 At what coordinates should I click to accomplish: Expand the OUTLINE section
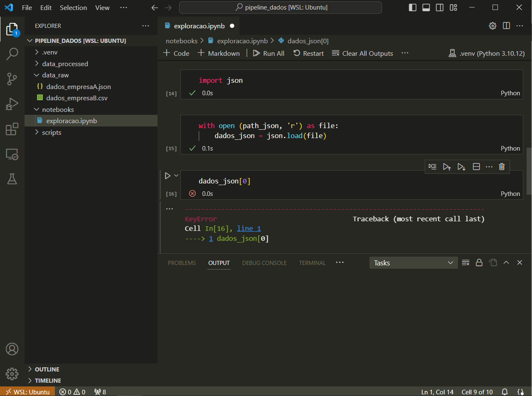pos(91,369)
